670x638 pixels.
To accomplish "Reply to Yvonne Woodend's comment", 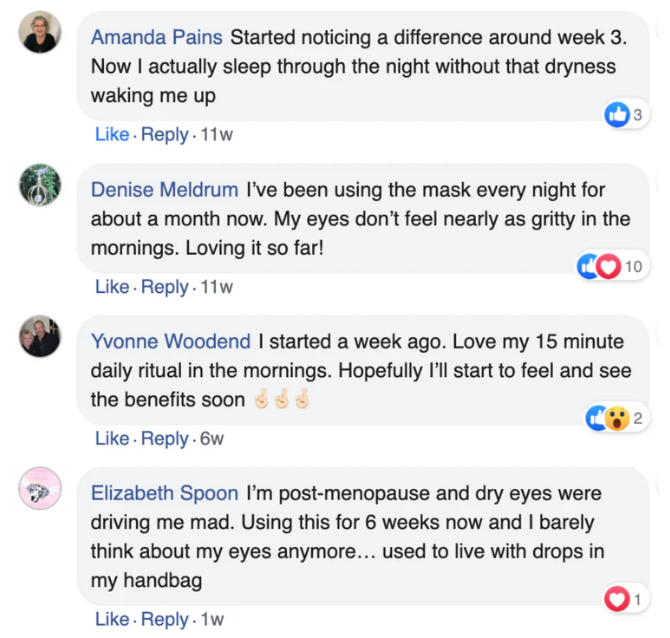I will pyautogui.click(x=164, y=439).
